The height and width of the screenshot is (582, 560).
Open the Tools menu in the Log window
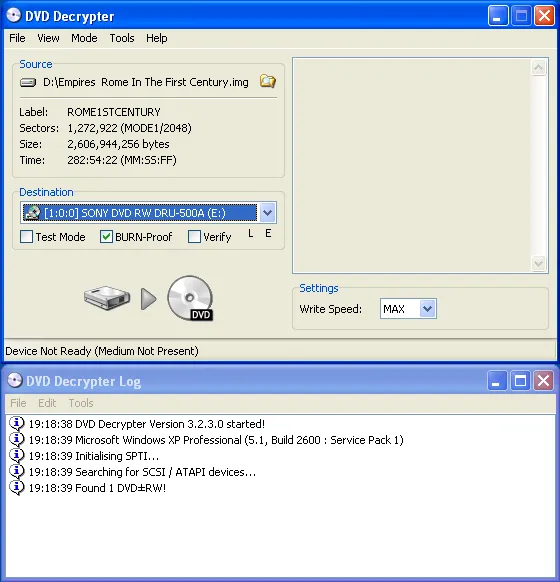pyautogui.click(x=81, y=403)
